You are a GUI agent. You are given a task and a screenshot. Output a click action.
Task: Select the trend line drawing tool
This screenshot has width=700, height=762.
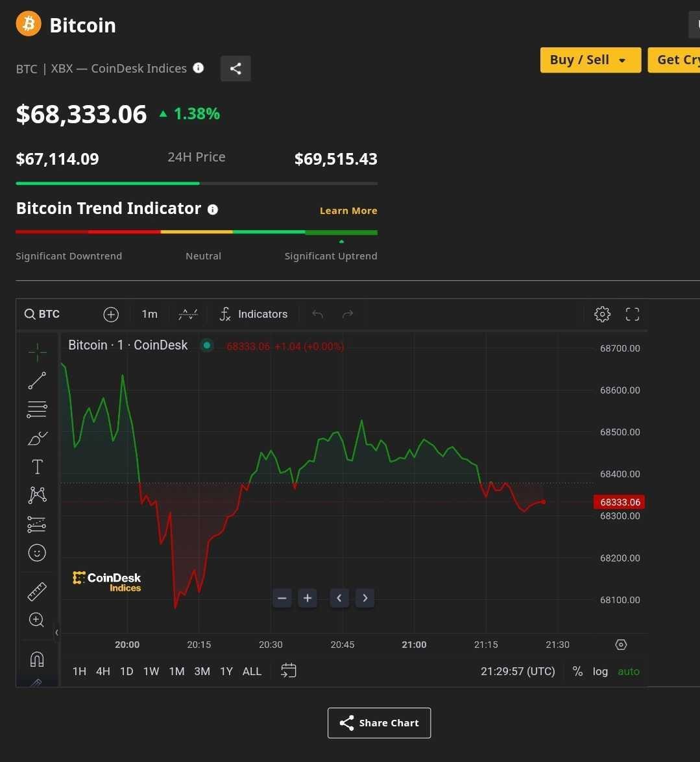point(38,381)
